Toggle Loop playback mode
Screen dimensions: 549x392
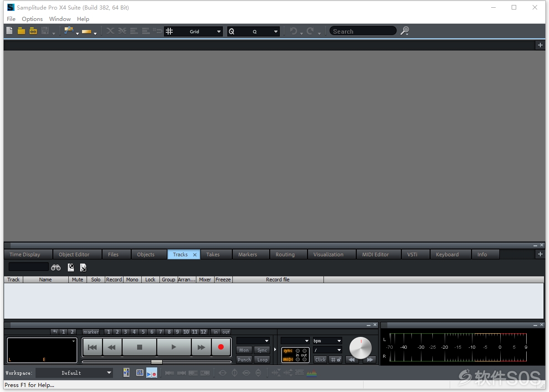[x=262, y=360]
